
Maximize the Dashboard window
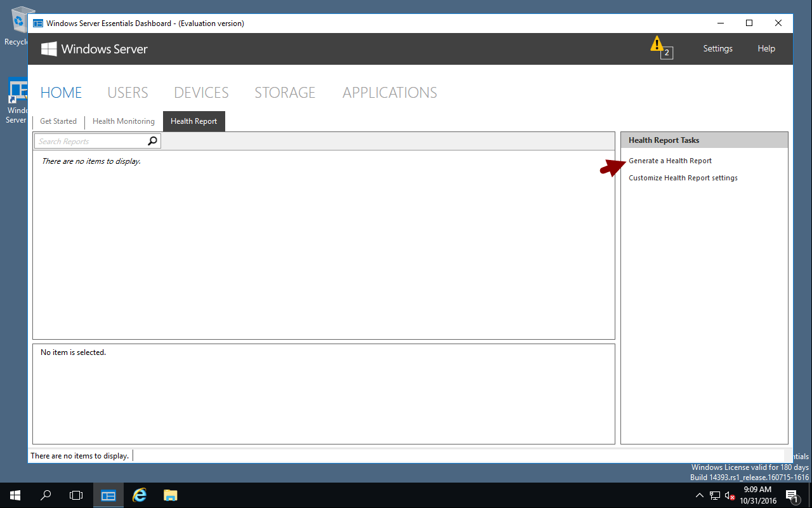click(x=749, y=23)
